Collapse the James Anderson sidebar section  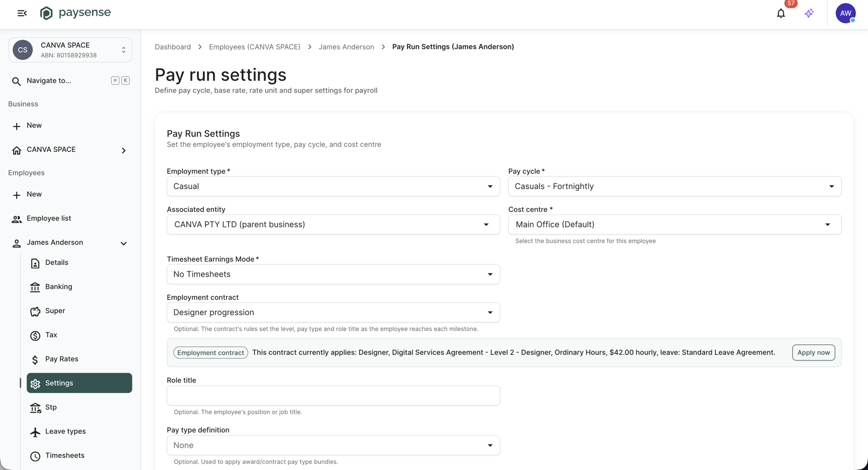124,243
